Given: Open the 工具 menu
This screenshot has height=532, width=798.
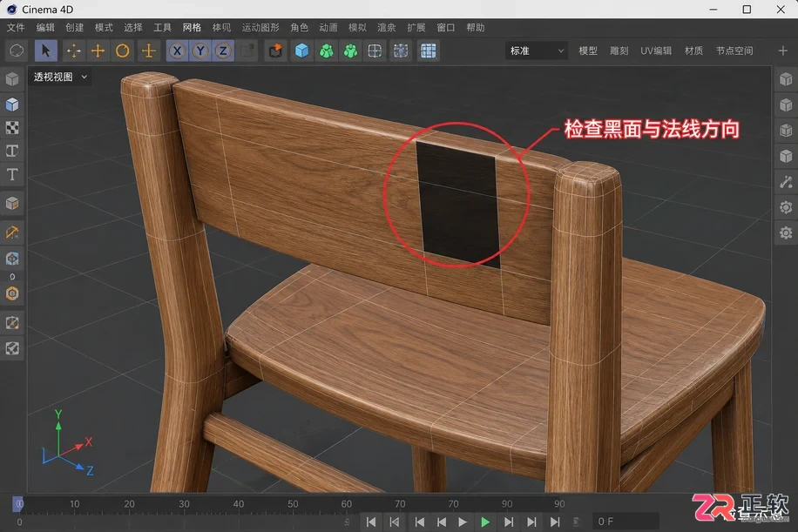Looking at the screenshot, I should pyautogui.click(x=162, y=28).
